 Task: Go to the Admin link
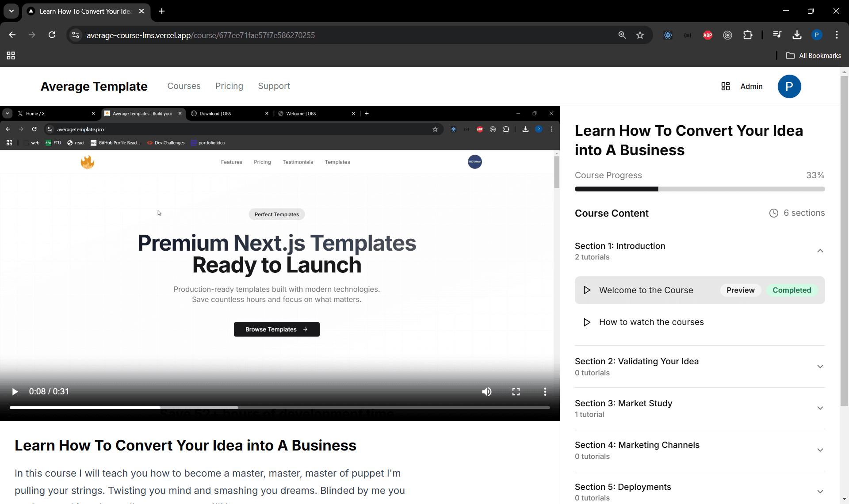pos(751,86)
